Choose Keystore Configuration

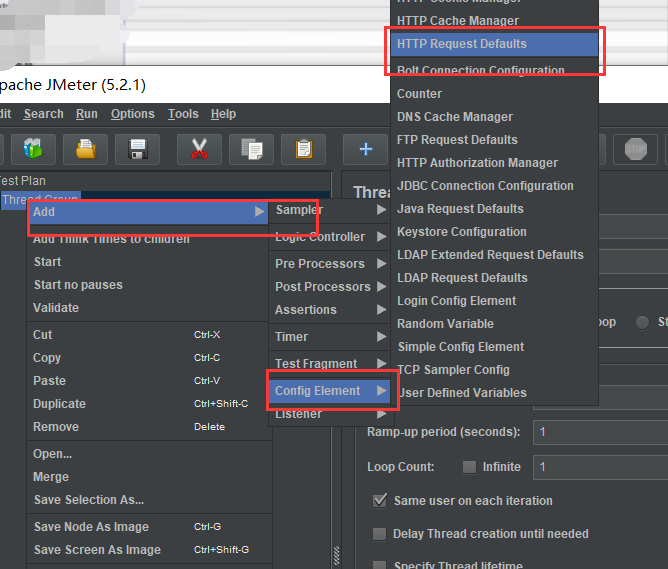(x=494, y=232)
